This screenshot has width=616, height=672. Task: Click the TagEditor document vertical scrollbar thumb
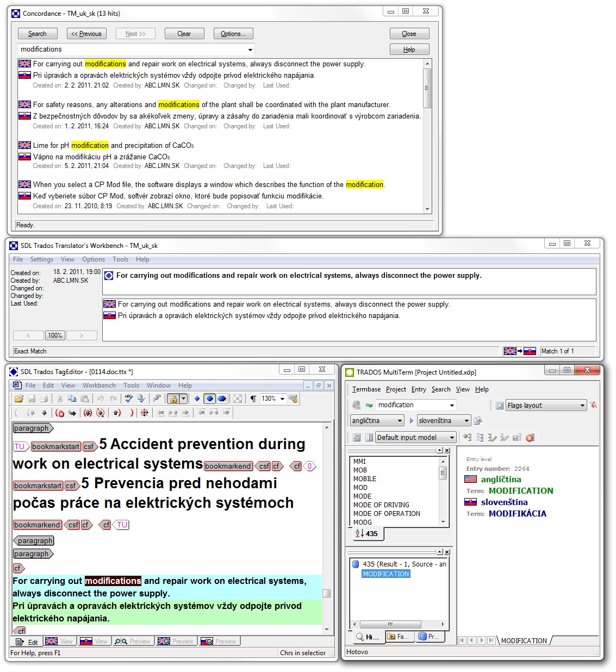pyautogui.click(x=327, y=593)
